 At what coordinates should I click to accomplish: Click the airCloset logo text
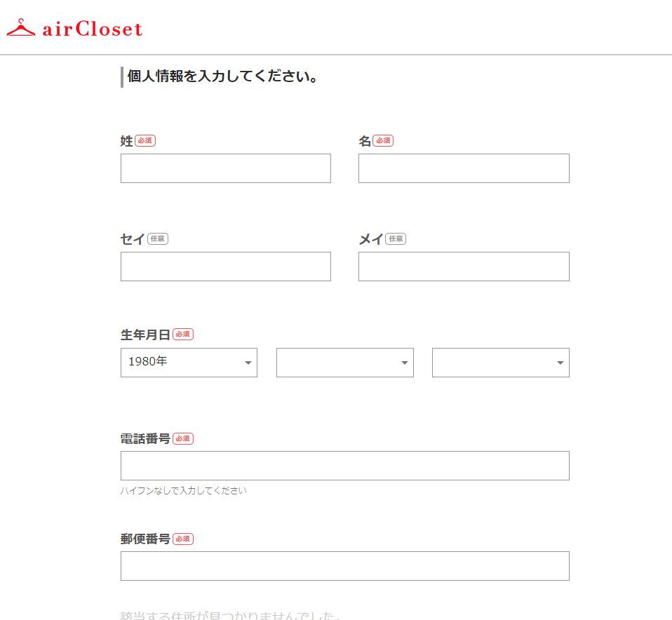point(92,29)
